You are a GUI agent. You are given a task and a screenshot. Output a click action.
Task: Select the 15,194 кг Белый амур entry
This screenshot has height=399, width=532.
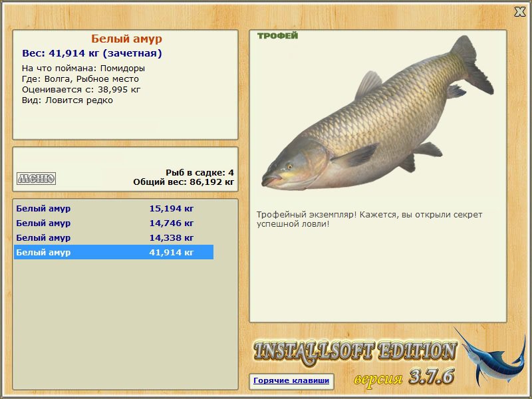point(114,208)
